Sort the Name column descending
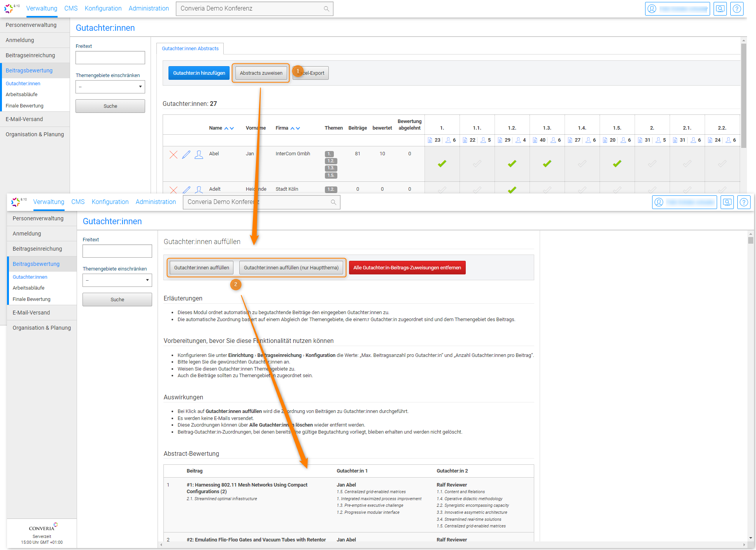 [232, 128]
